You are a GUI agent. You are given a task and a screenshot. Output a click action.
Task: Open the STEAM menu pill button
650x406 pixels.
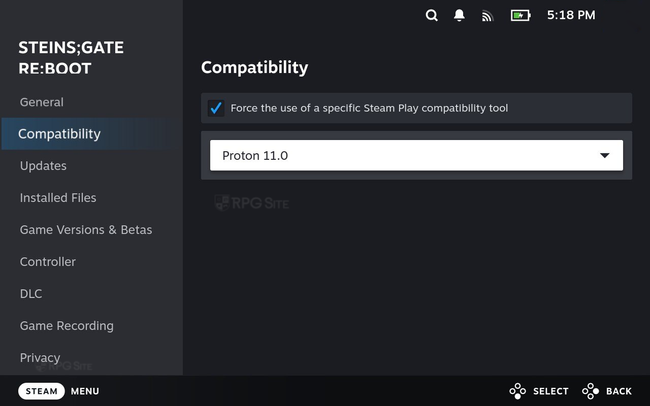point(41,391)
